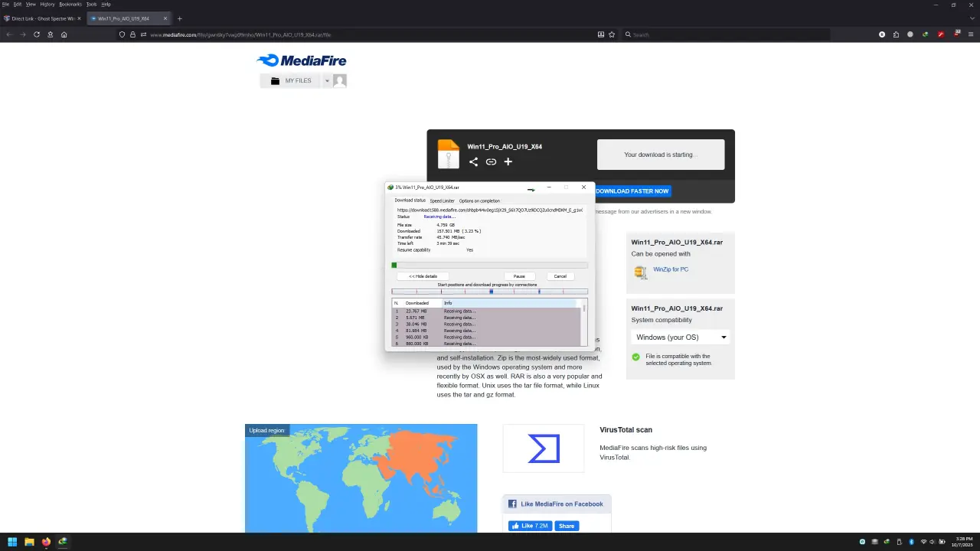The height and width of the screenshot is (551, 980).
Task: Click the Info column header
Action: (x=509, y=303)
